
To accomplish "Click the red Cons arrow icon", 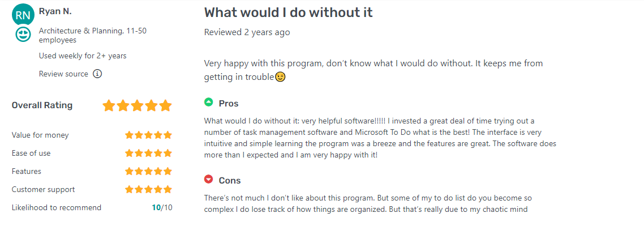I will click(x=209, y=180).
